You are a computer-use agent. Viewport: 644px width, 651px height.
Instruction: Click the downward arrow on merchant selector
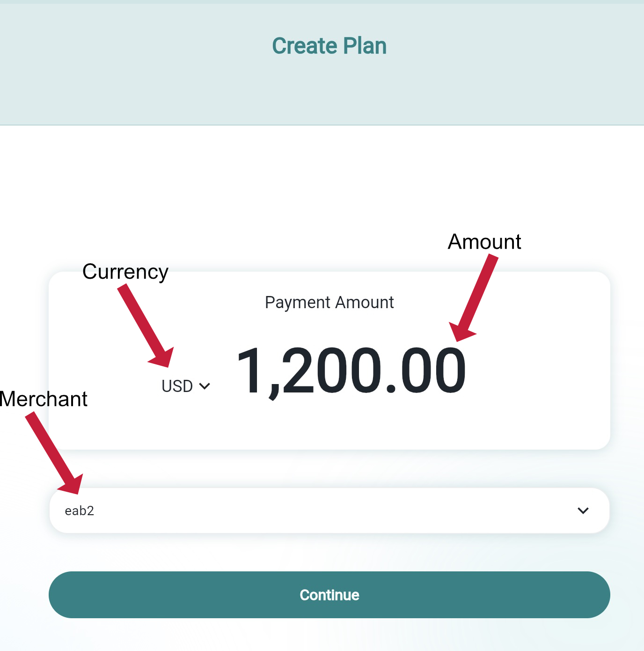(x=583, y=510)
